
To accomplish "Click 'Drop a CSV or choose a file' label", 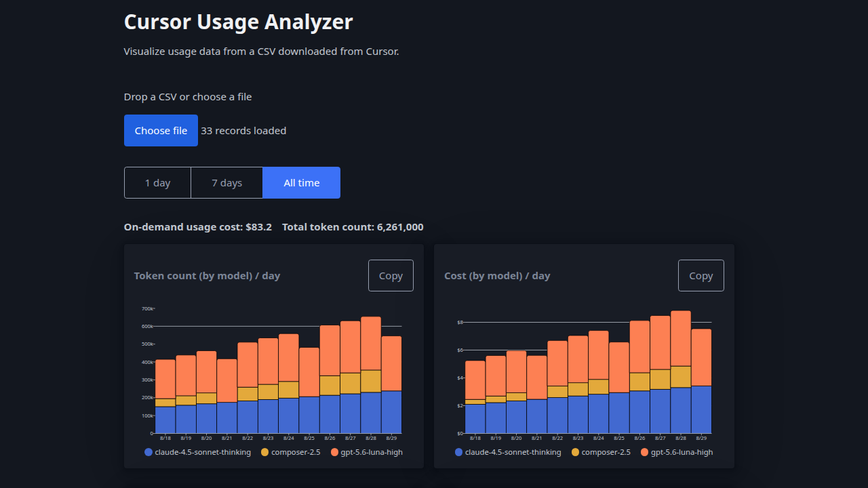I will point(188,97).
